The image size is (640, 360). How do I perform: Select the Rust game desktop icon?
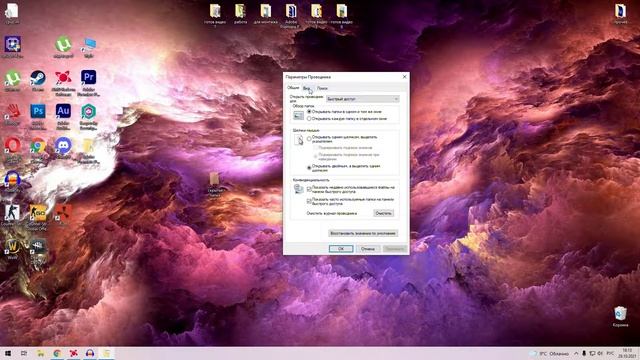[63, 214]
